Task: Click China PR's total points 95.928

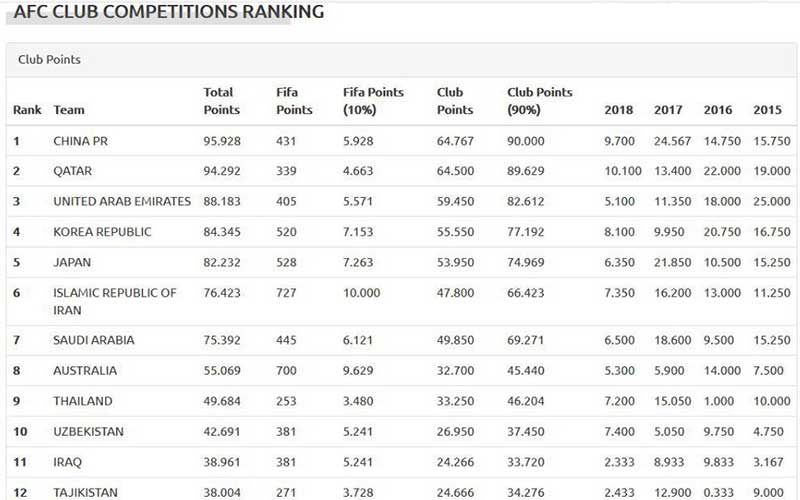Action: (x=222, y=141)
